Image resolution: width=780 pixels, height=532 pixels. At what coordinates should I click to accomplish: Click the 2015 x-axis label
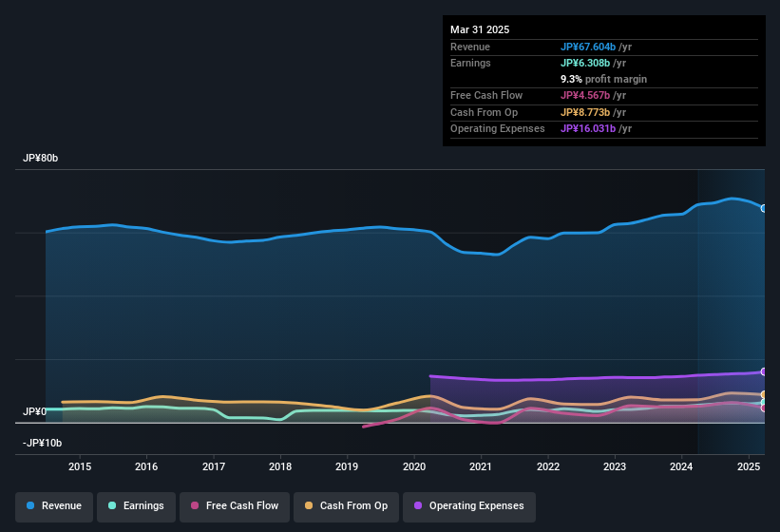point(80,466)
